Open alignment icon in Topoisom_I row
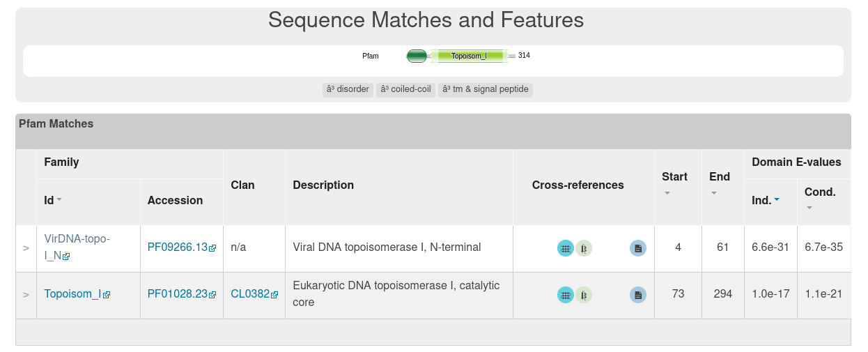868x352 pixels. coord(566,295)
